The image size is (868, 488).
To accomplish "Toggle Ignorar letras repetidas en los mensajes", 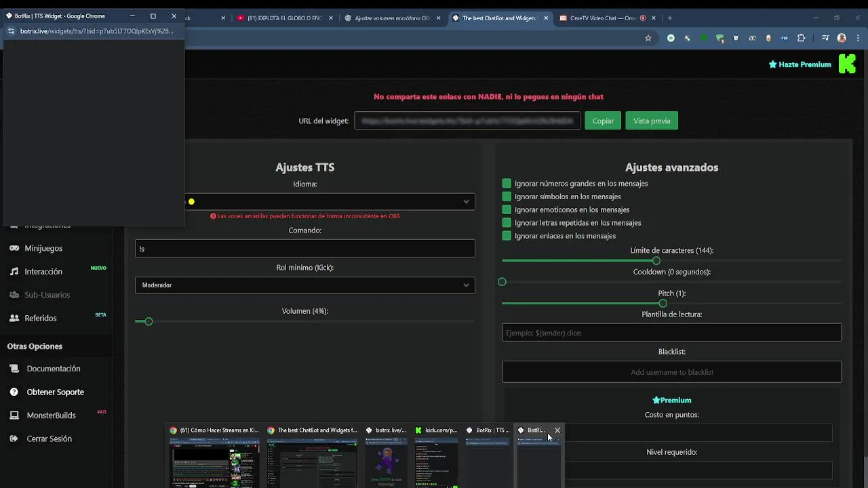I will 507,223.
